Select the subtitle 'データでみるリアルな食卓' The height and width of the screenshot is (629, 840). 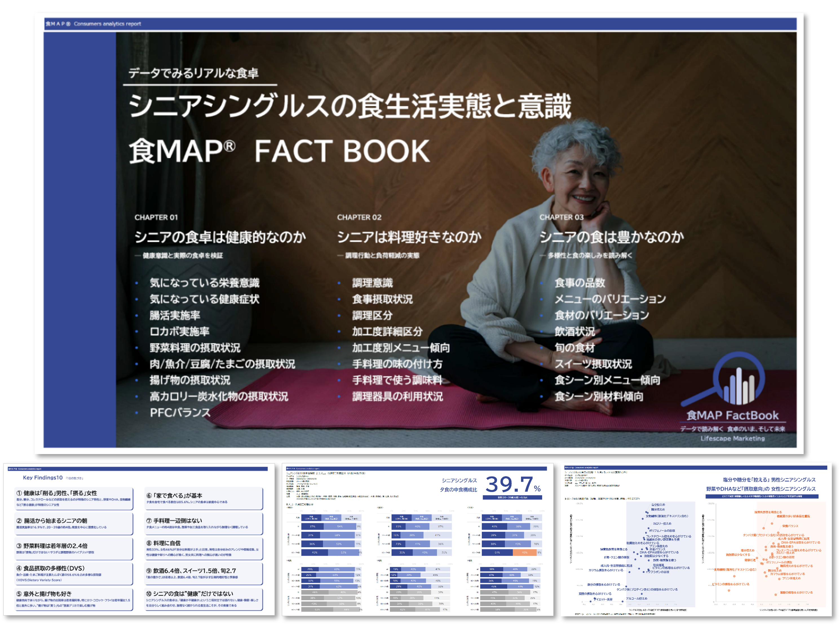pyautogui.click(x=193, y=73)
